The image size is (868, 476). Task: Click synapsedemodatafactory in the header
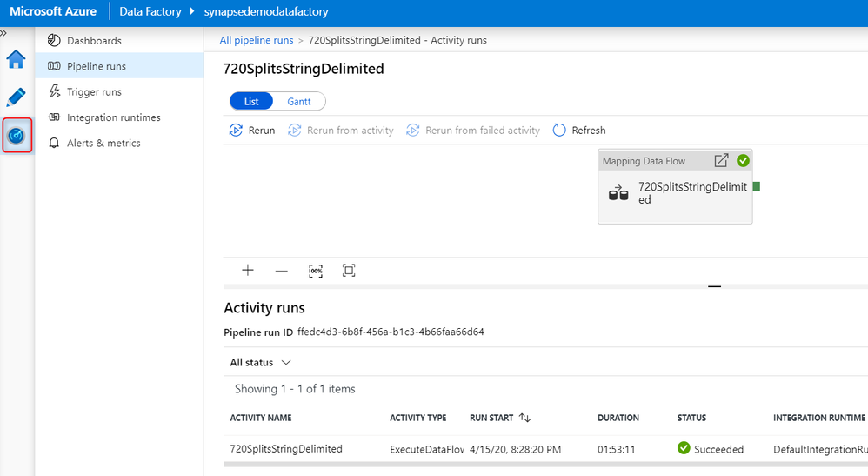266,11
